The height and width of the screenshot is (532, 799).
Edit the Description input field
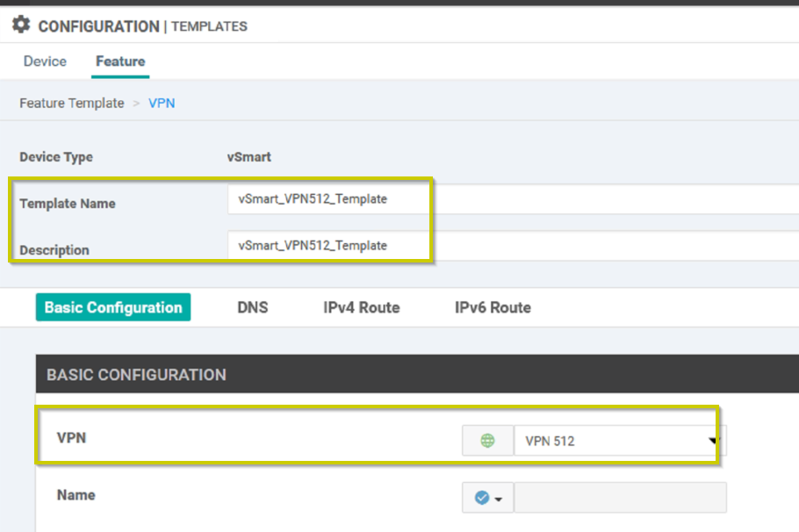pos(513,246)
